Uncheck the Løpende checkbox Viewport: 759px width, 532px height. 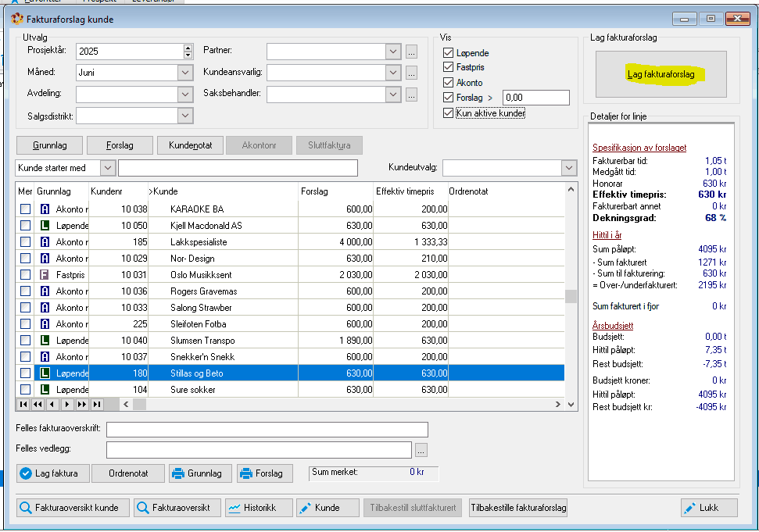coord(448,52)
